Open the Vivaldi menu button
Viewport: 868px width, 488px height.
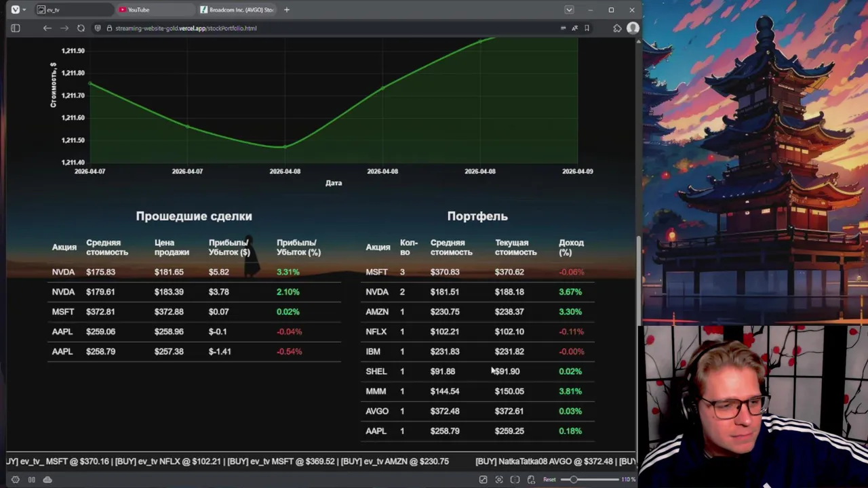[16, 9]
